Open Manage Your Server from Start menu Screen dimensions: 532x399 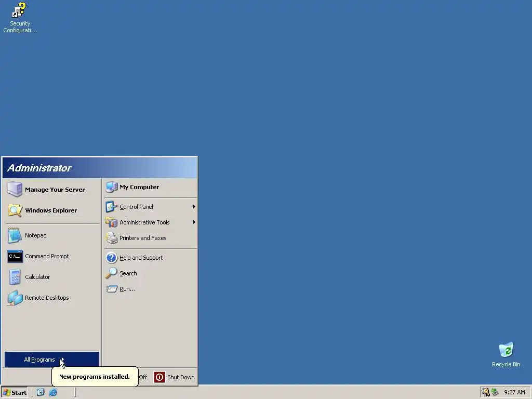pyautogui.click(x=52, y=189)
